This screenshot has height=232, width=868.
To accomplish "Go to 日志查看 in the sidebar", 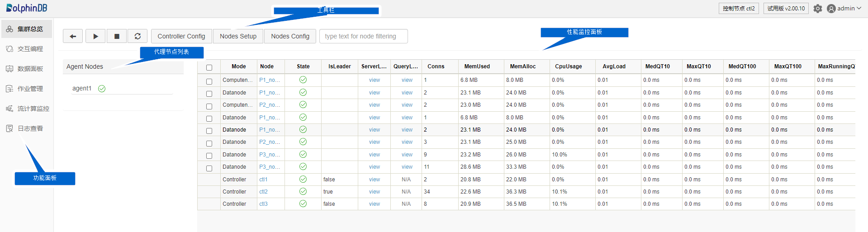I will pyautogui.click(x=30, y=128).
